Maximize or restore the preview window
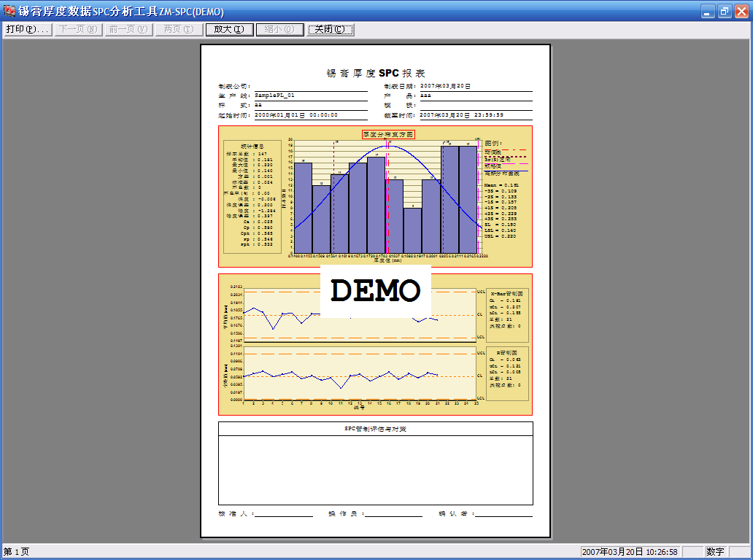 [x=724, y=11]
